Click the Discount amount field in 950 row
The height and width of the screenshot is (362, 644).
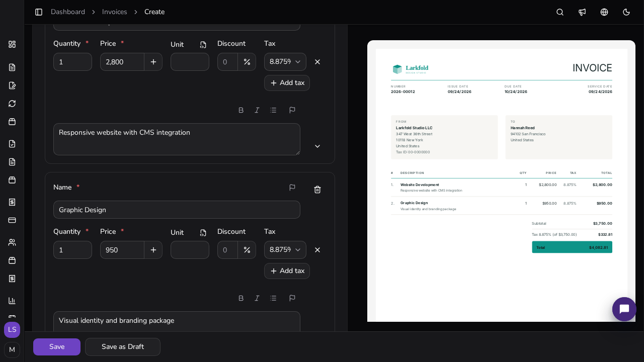coord(227,250)
